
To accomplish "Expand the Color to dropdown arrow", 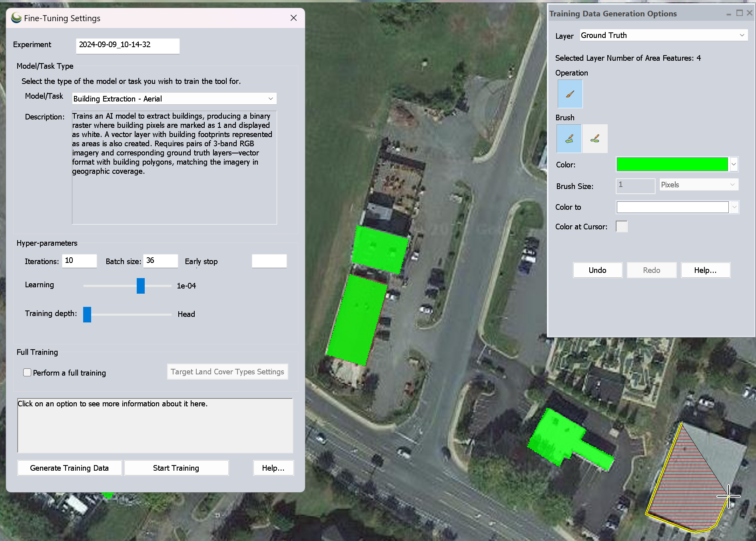I will [734, 207].
